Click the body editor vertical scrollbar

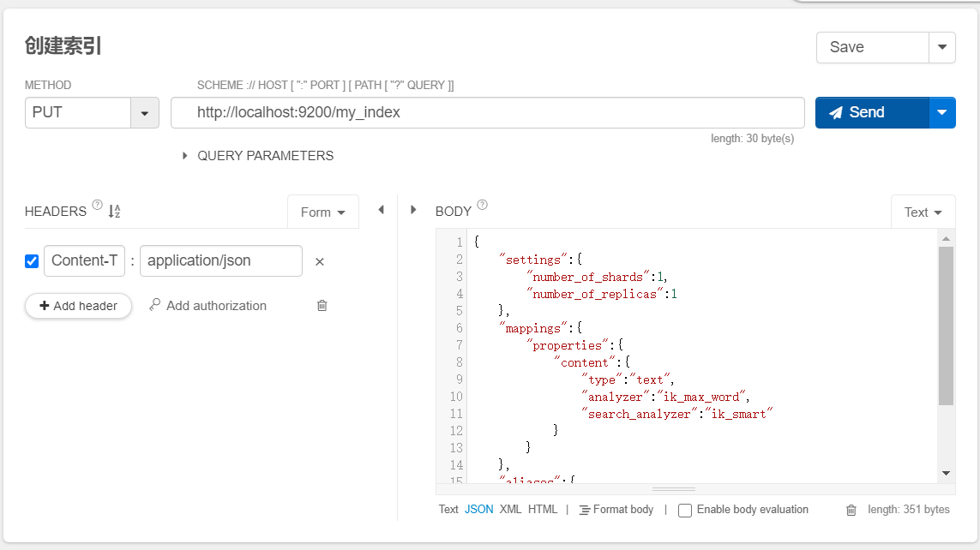tap(946, 326)
